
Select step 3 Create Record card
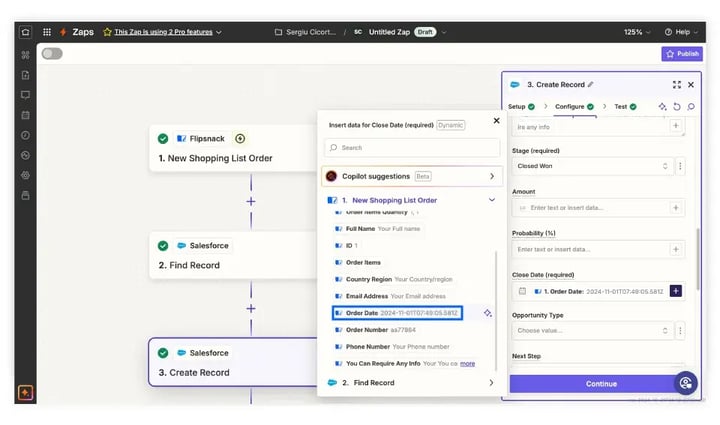click(233, 362)
